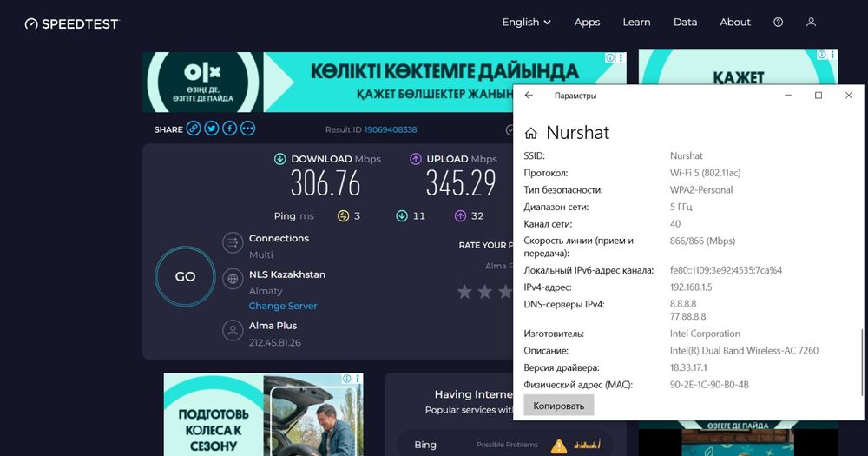Click the upload arrow icon
This screenshot has width=868, height=456.
tap(415, 159)
